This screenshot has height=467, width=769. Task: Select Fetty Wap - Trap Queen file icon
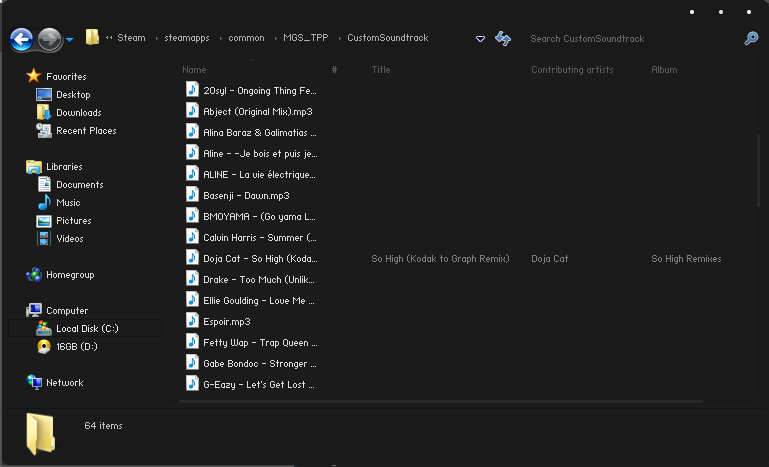tap(192, 342)
